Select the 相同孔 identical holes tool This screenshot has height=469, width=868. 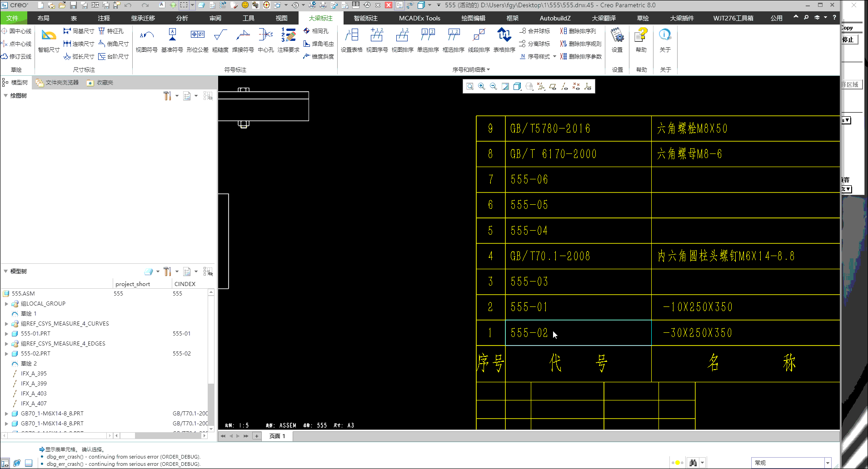pyautogui.click(x=316, y=31)
